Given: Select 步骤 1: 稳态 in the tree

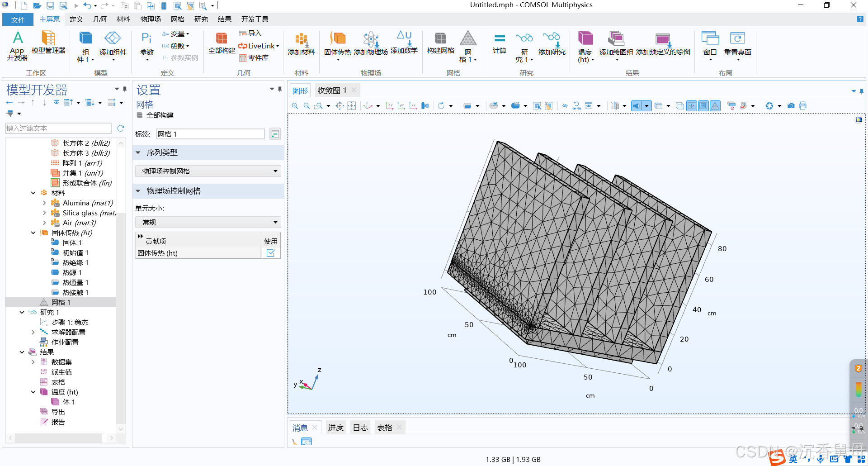Looking at the screenshot, I should [70, 322].
